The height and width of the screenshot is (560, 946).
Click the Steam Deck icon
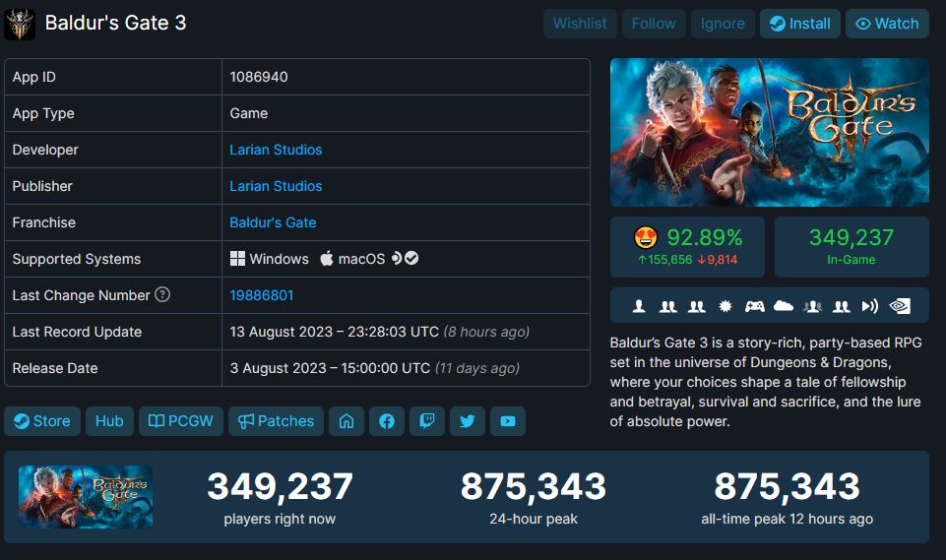397,258
